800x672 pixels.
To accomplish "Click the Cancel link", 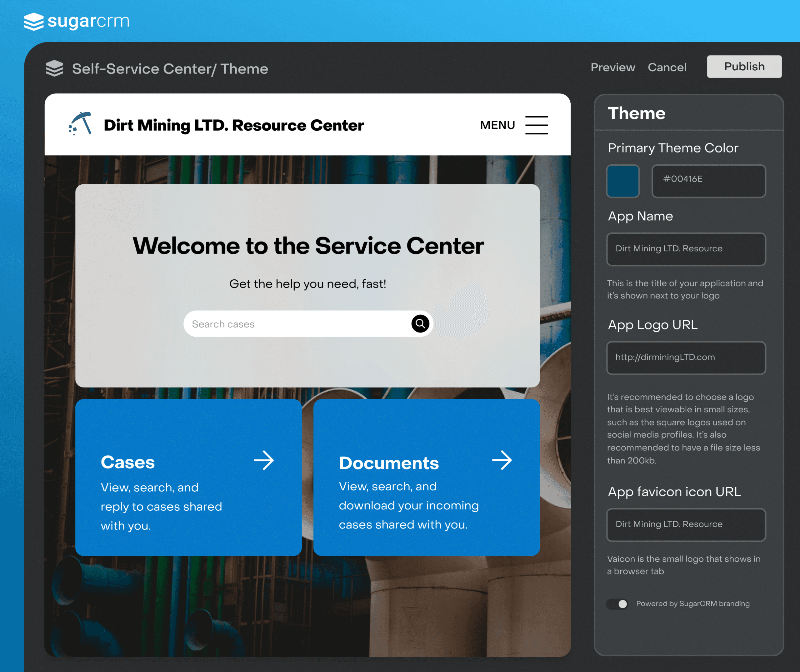I will tap(667, 68).
